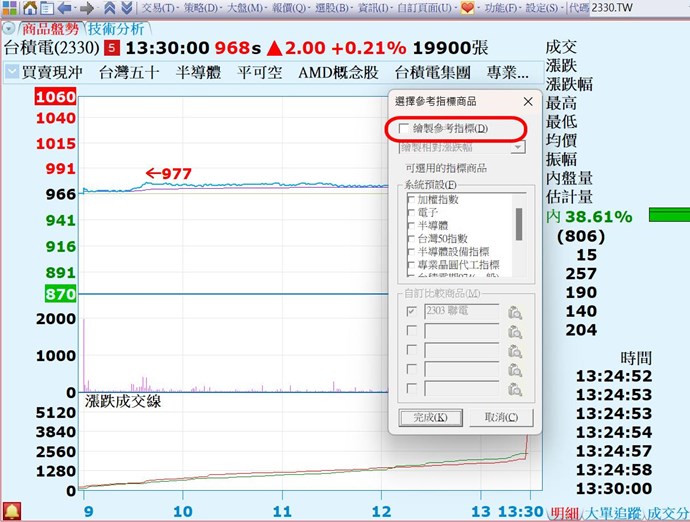Image resolution: width=690 pixels, height=522 pixels.
Task: Click the 半導體 tag in the category bar
Action: [x=198, y=72]
